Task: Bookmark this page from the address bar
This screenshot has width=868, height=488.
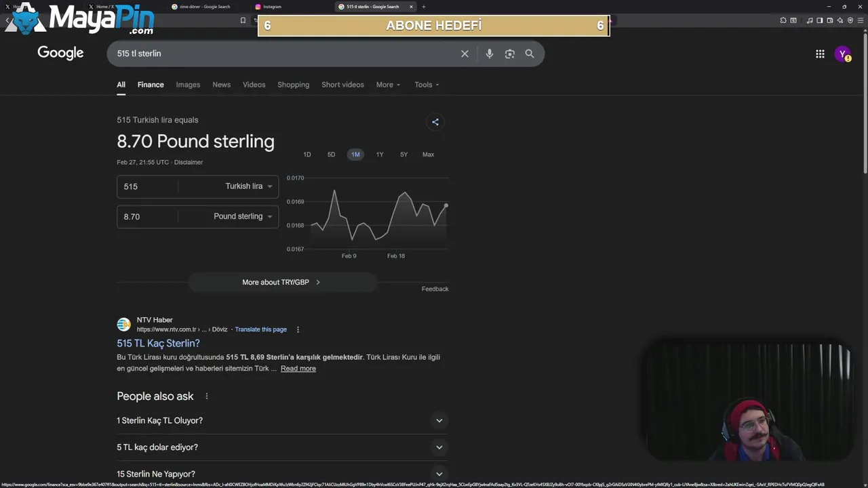Action: [243, 20]
